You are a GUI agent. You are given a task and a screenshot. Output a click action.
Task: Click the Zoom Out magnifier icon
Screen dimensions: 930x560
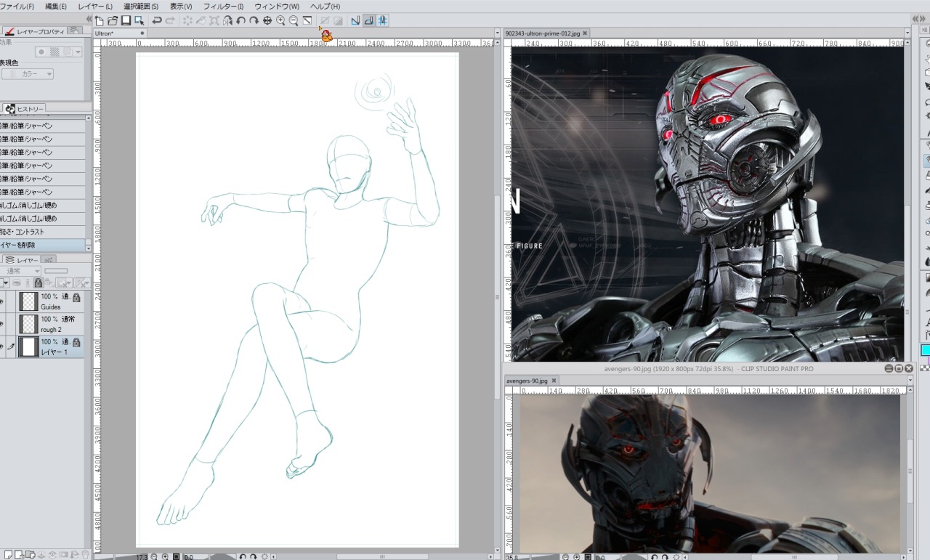[x=294, y=21]
